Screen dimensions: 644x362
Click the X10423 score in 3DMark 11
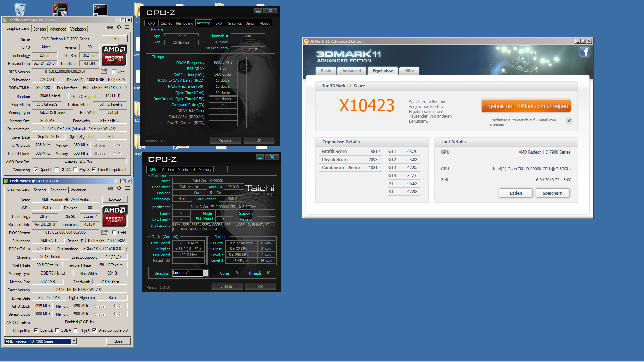click(367, 106)
